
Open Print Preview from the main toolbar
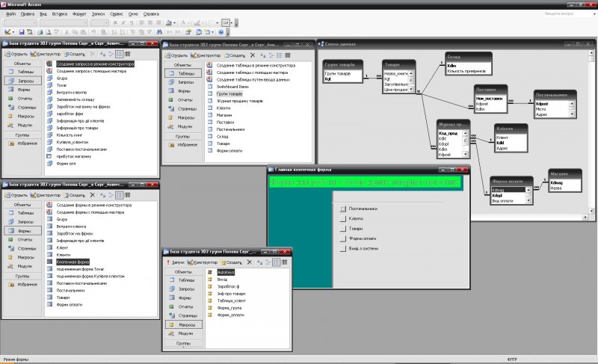tap(49, 32)
